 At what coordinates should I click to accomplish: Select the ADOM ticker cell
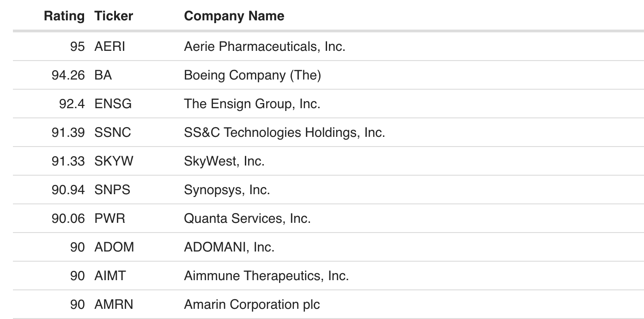(x=114, y=247)
